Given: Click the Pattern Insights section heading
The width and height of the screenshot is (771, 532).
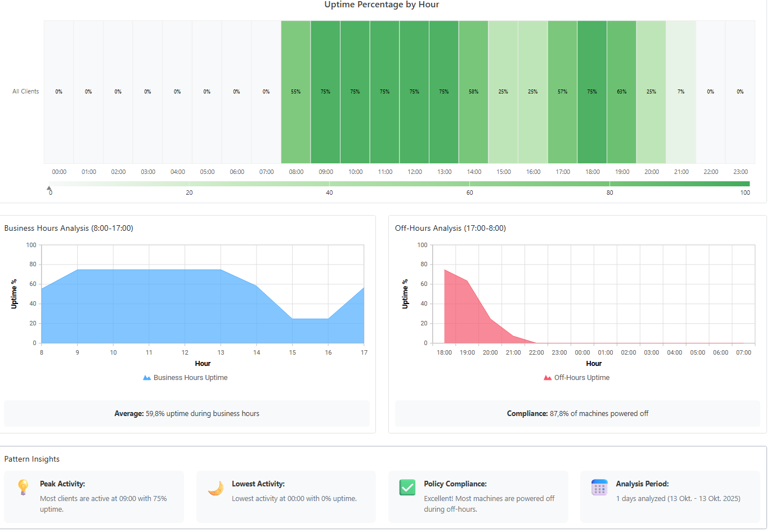Looking at the screenshot, I should (32, 459).
